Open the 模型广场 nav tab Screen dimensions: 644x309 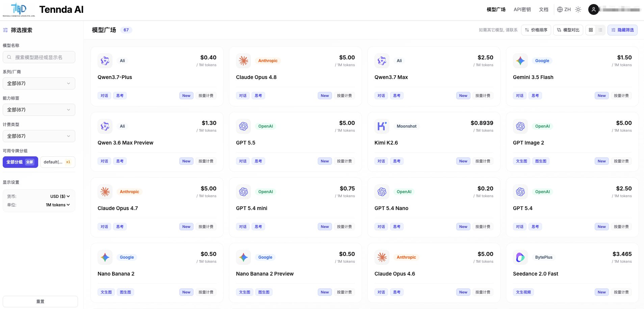click(496, 9)
